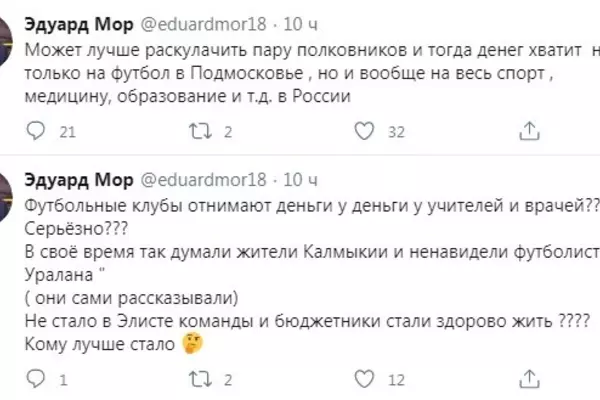This screenshot has height=400, width=600.
Task: Click the avatar beside the first tweet
Action: [5, 40]
